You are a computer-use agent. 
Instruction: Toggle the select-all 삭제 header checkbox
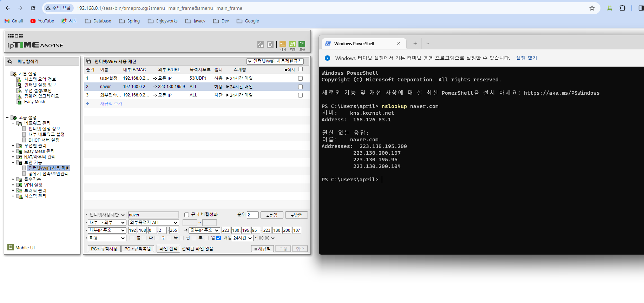300,69
